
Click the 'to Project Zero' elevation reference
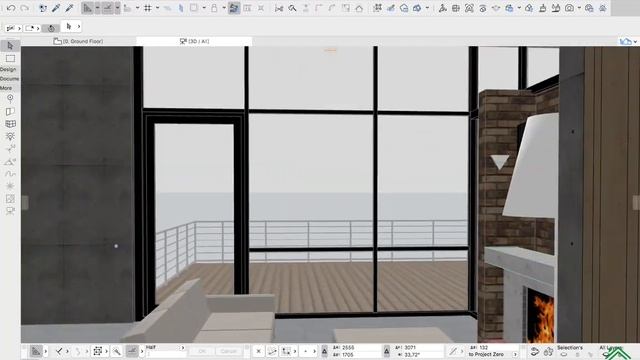(486, 354)
